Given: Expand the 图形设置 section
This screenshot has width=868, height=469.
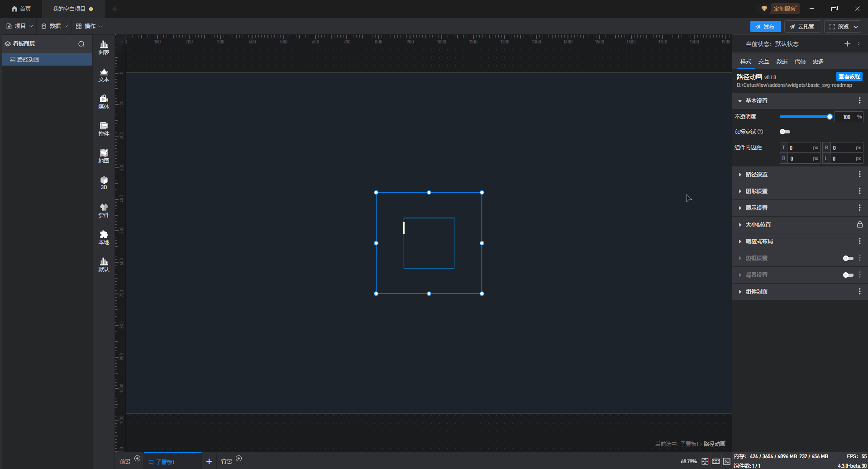Looking at the screenshot, I should 740,191.
